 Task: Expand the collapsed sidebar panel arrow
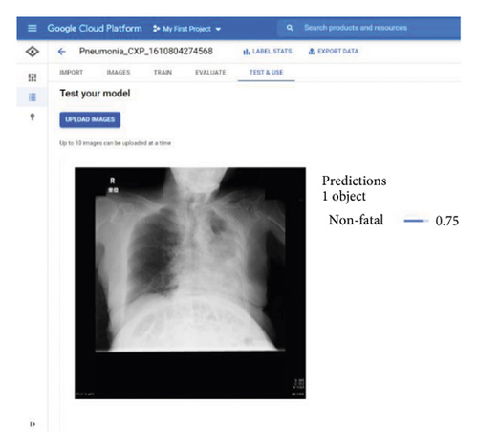(33, 424)
